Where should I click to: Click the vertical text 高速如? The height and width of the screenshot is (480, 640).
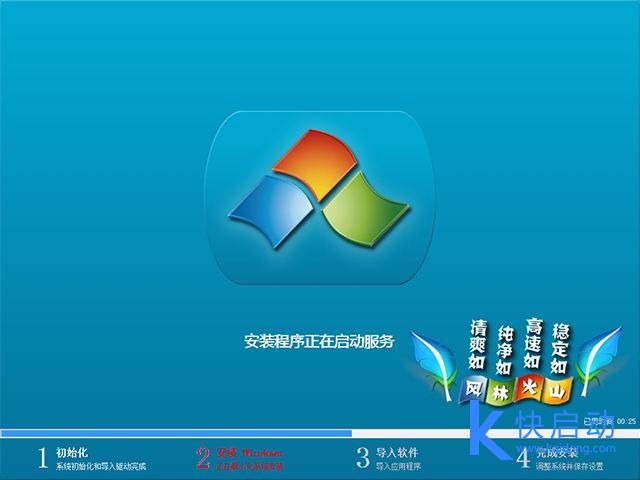coord(532,343)
